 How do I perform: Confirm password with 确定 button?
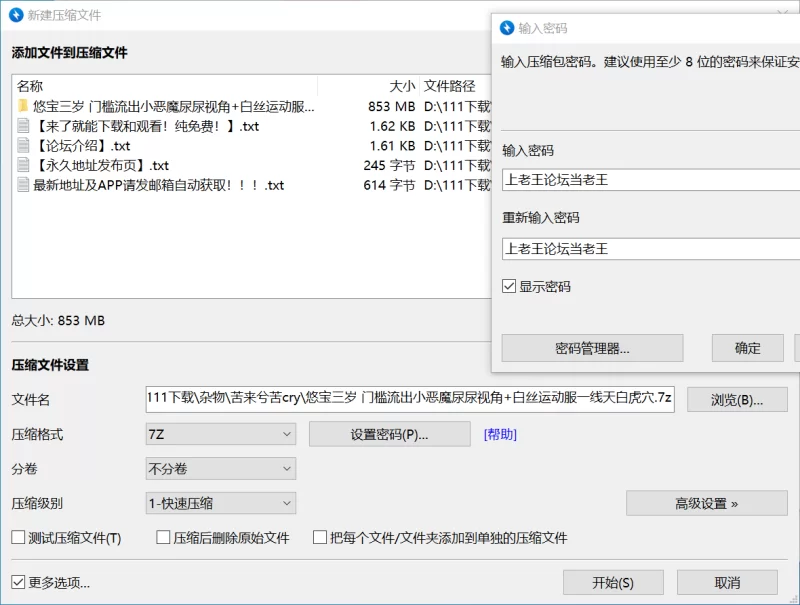tap(748, 348)
